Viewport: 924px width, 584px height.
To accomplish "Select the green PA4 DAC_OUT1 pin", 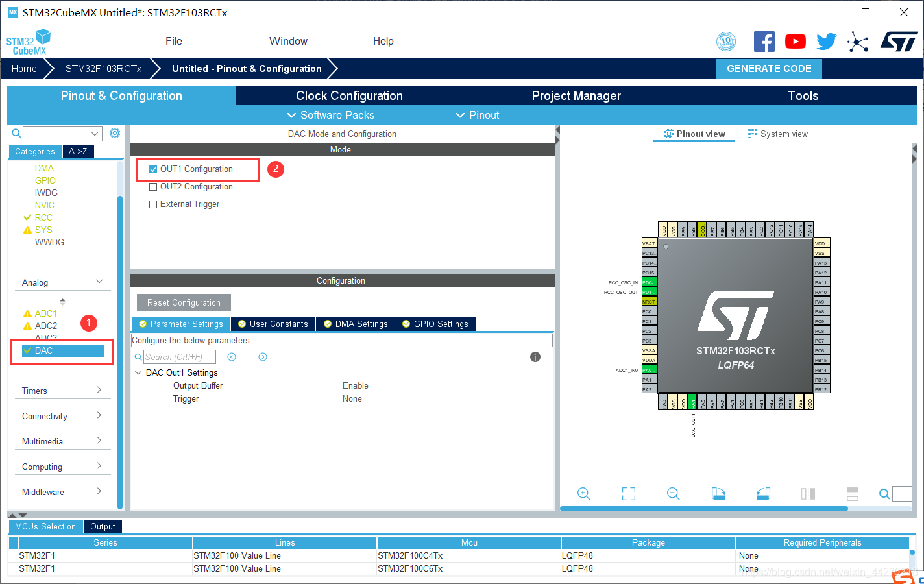I will (692, 402).
